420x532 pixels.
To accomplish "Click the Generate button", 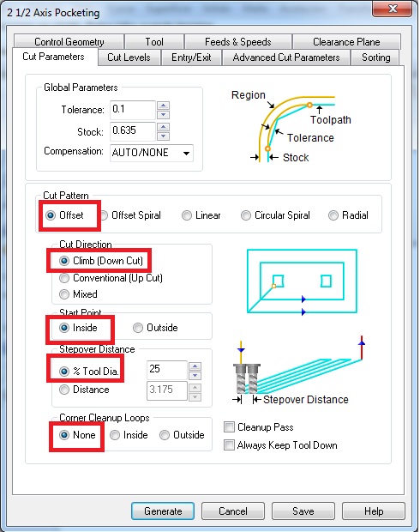I will [x=163, y=511].
